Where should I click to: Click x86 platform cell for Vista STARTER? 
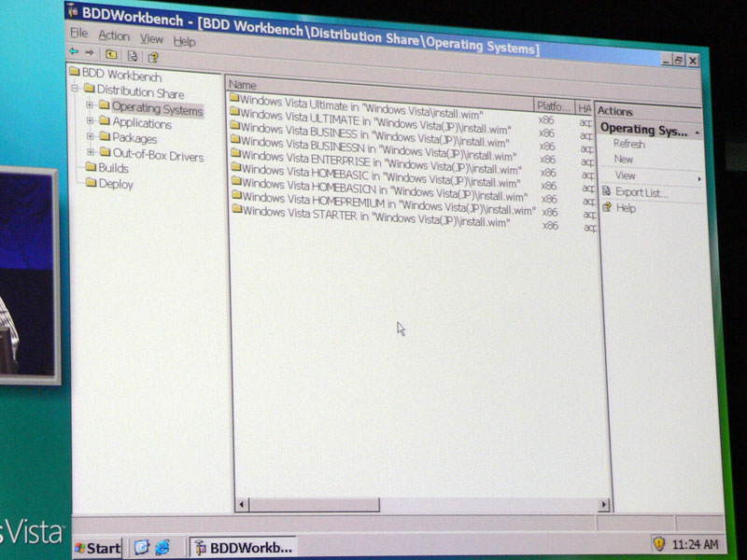point(550,225)
